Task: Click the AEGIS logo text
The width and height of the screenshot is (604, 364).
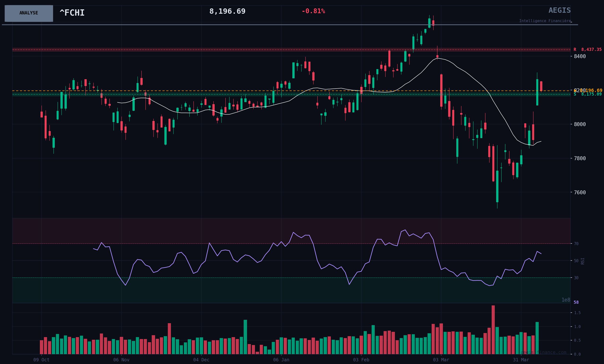Action: (x=559, y=11)
